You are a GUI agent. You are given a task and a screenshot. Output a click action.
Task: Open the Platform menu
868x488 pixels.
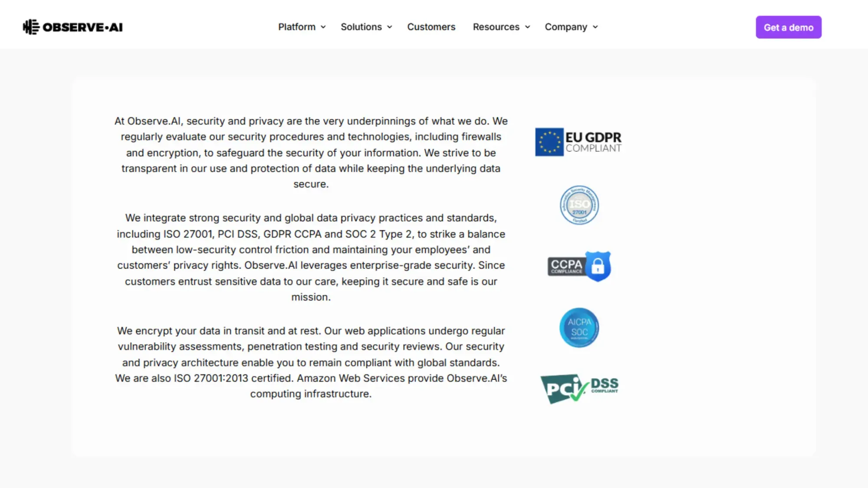[x=297, y=27]
